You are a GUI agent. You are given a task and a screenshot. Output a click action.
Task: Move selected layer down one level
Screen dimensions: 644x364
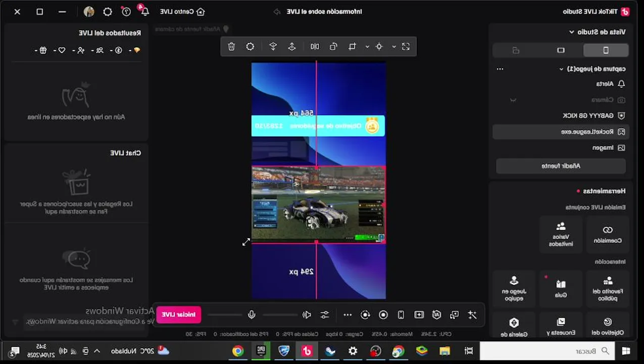tap(273, 47)
